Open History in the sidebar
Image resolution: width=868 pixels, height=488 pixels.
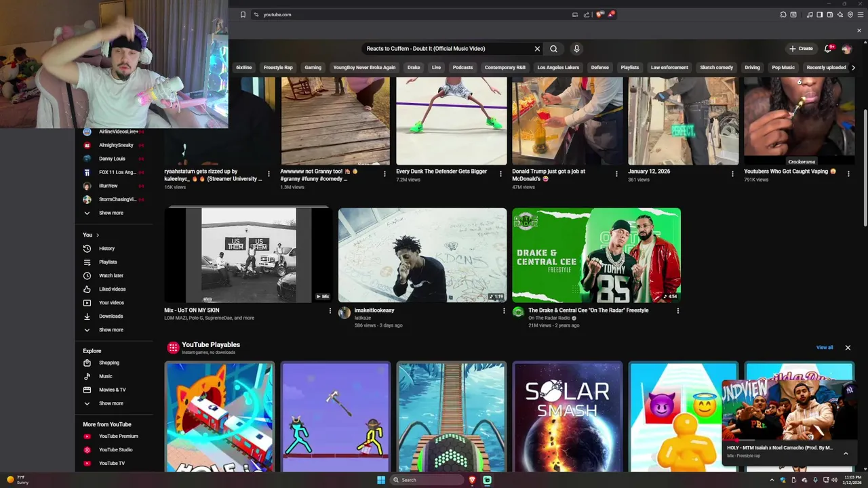[x=106, y=249]
